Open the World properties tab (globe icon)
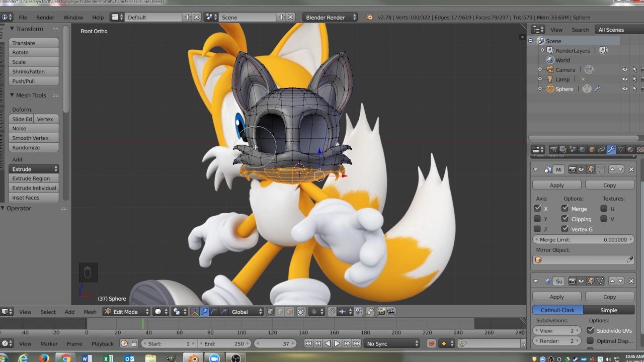This screenshot has height=362, width=644. (x=582, y=149)
